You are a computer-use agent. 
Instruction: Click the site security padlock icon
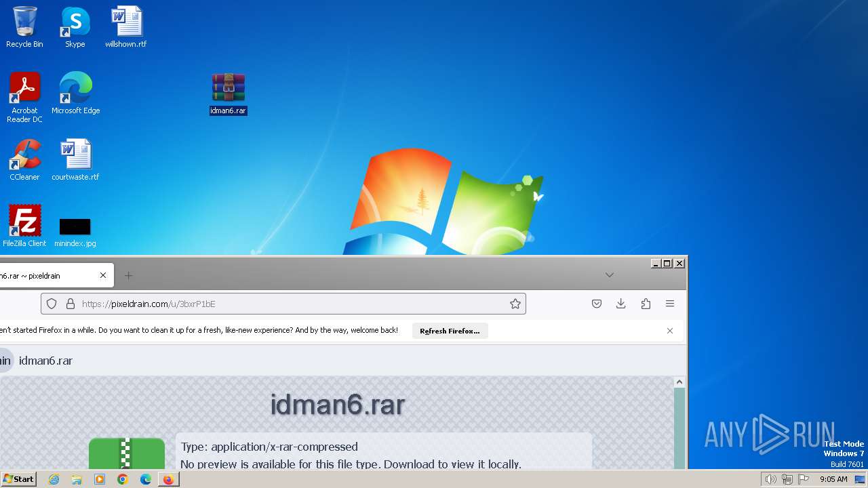pos(70,304)
